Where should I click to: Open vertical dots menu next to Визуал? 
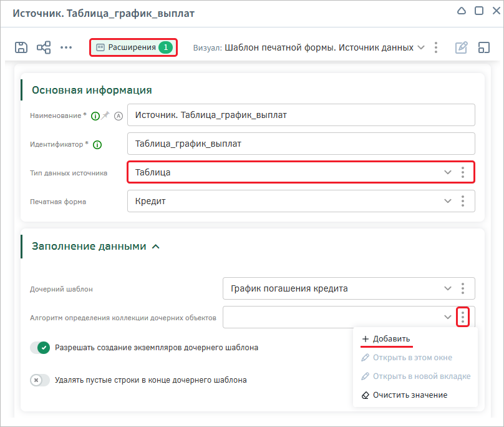click(x=436, y=47)
